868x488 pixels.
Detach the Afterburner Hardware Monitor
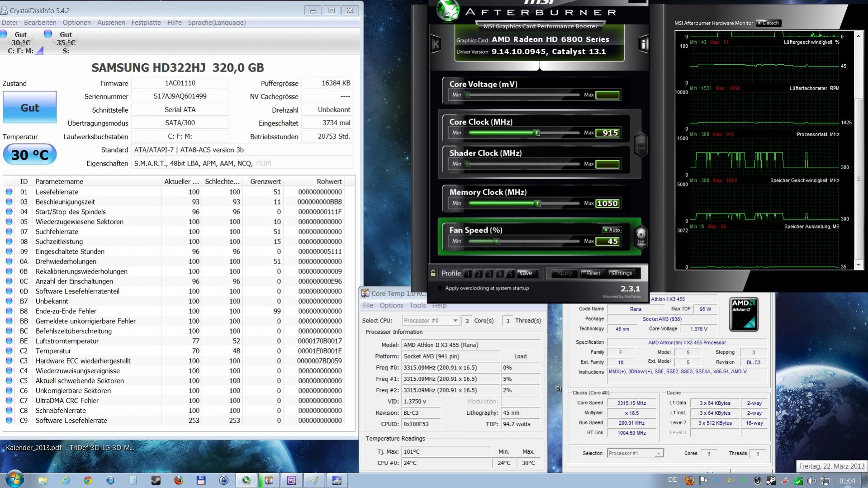click(769, 23)
